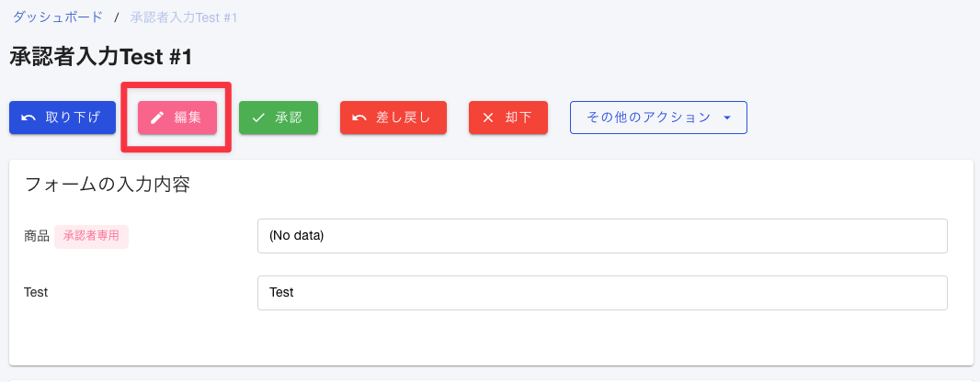Focus the Test field containing Test
Screen dimensions: 980x382
602,293
